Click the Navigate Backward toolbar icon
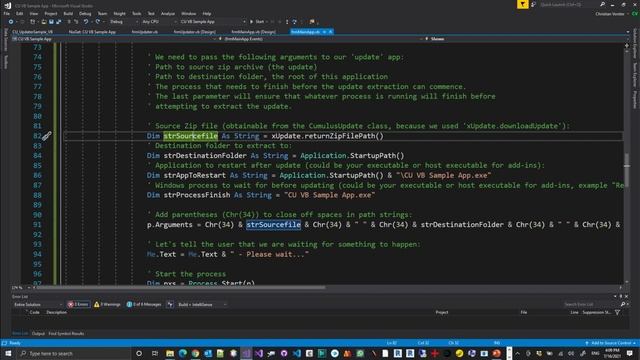 (x=11, y=22)
